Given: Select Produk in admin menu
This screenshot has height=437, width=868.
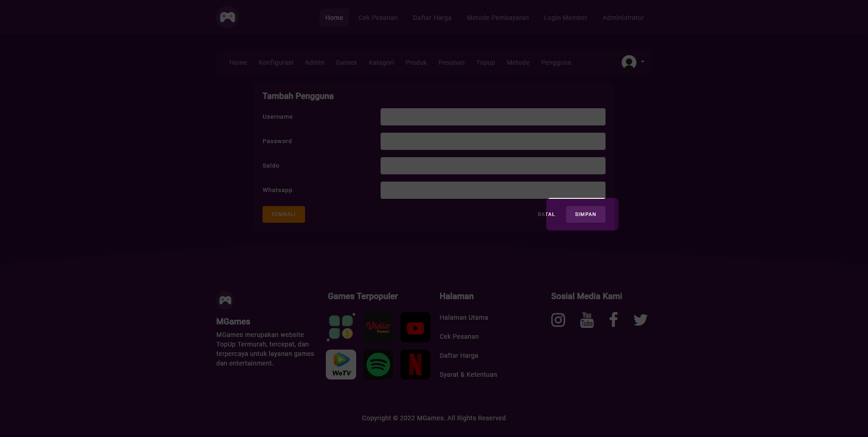Looking at the screenshot, I should pos(416,62).
